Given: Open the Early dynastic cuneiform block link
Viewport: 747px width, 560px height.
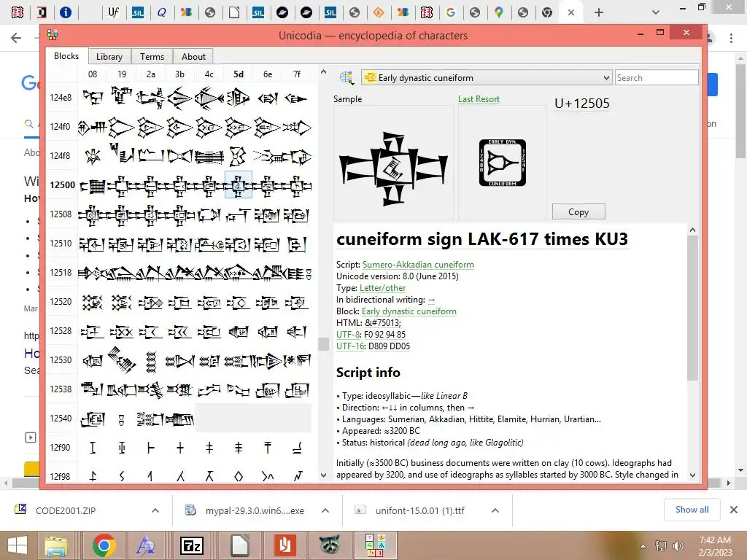Looking at the screenshot, I should click(x=409, y=311).
